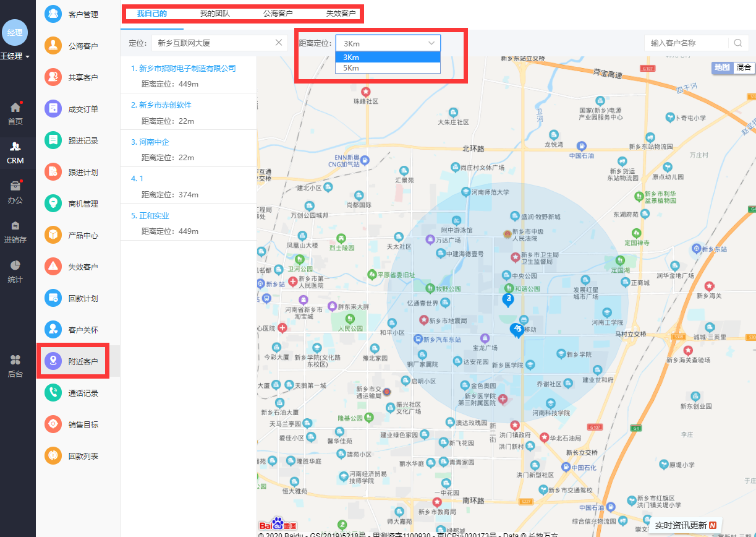756x537 pixels.
Task: Open 办公 briefcase icon
Action: click(x=15, y=186)
